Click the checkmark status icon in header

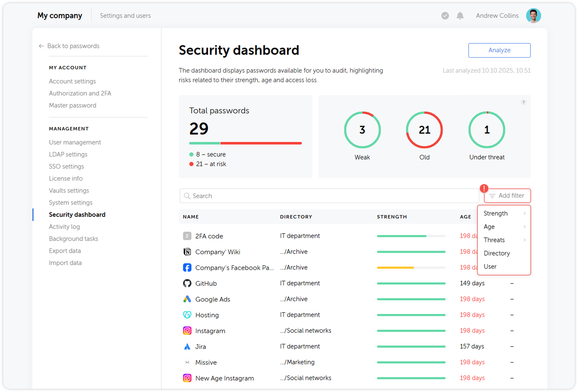pyautogui.click(x=445, y=16)
